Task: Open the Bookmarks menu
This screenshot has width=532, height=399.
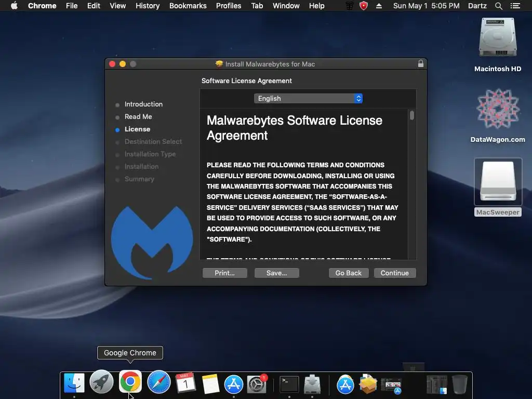Action: click(x=188, y=6)
